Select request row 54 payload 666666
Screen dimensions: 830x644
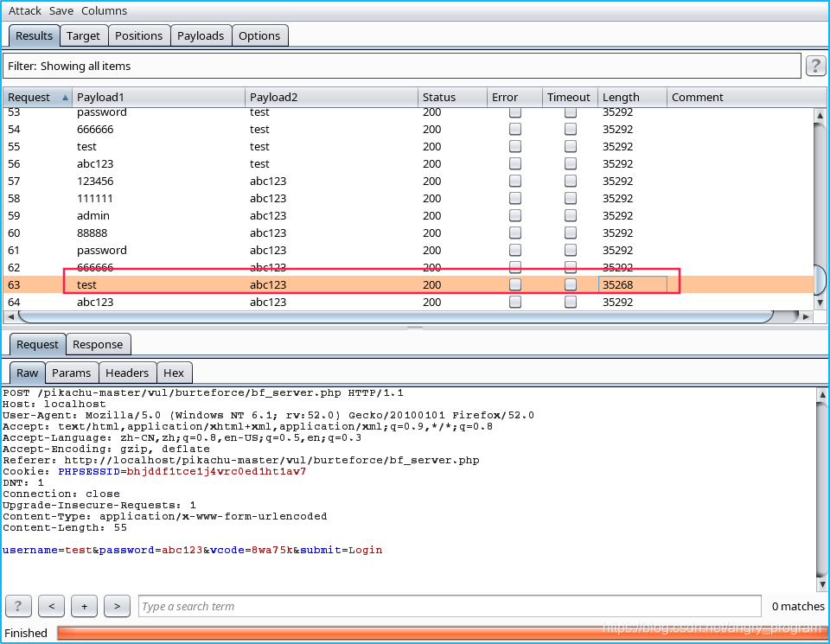point(408,129)
